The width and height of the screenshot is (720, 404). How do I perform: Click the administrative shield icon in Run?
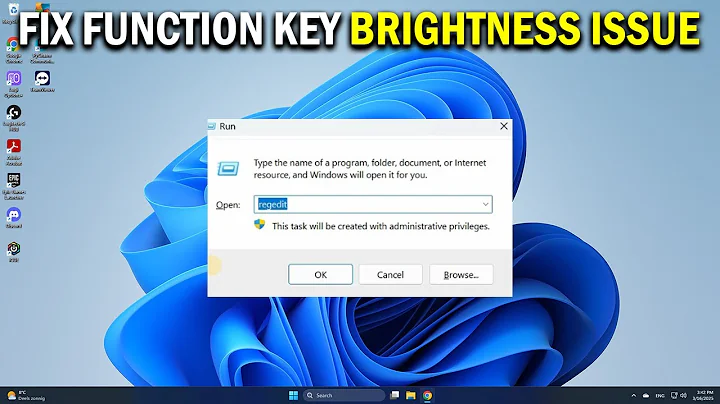pyautogui.click(x=259, y=225)
